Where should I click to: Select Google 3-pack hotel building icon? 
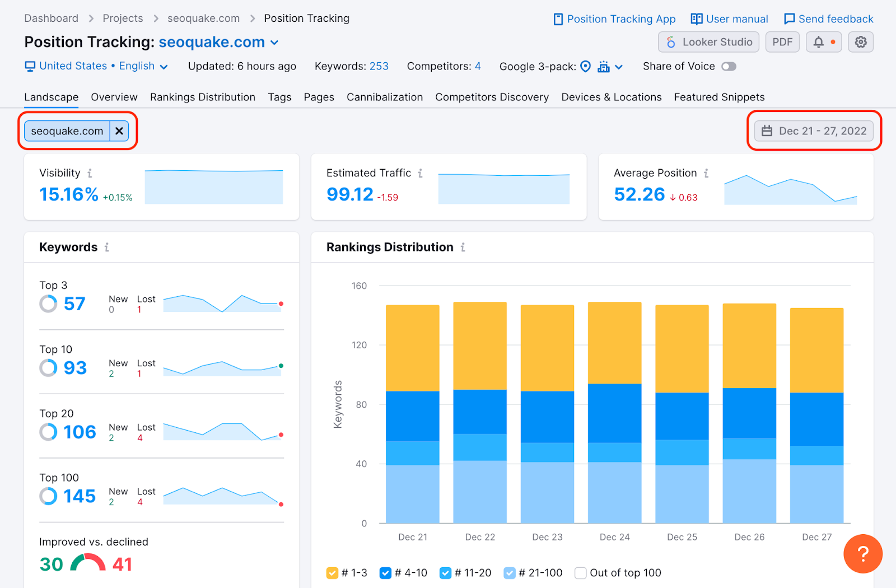click(603, 67)
